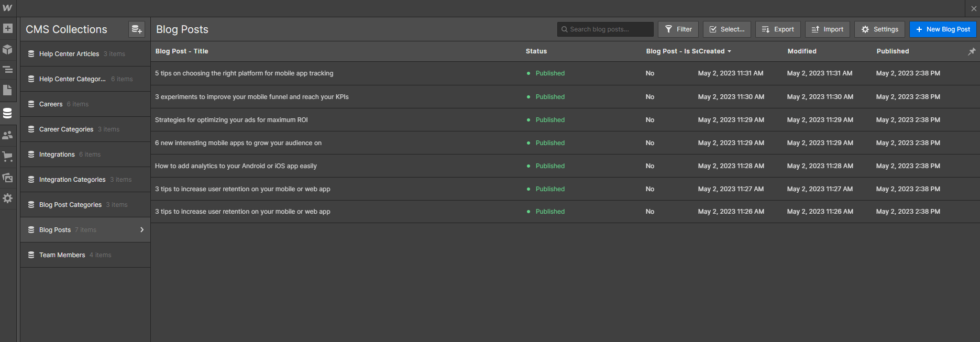The width and height of the screenshot is (980, 342).
Task: Select the Help Center Articles collection
Action: [69, 54]
